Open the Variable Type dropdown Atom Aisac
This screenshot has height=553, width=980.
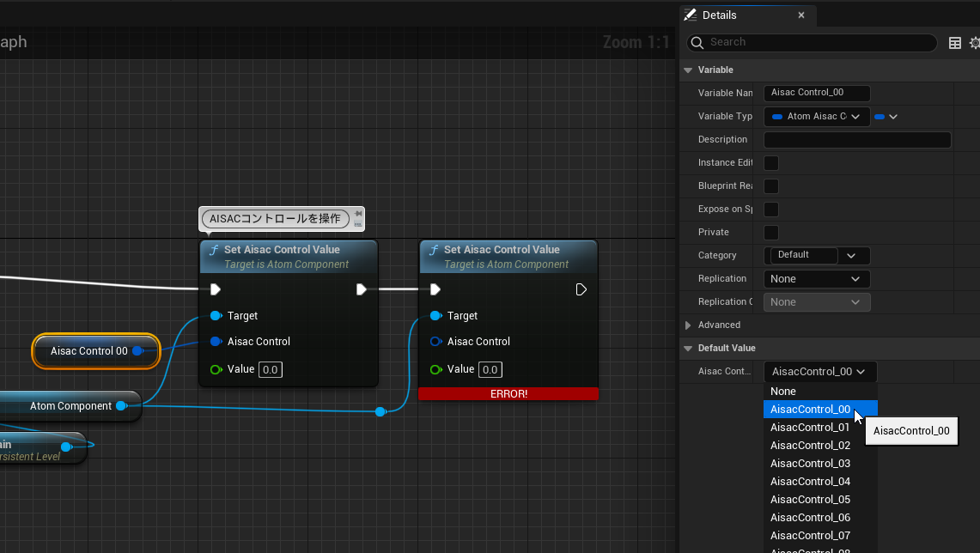click(816, 116)
